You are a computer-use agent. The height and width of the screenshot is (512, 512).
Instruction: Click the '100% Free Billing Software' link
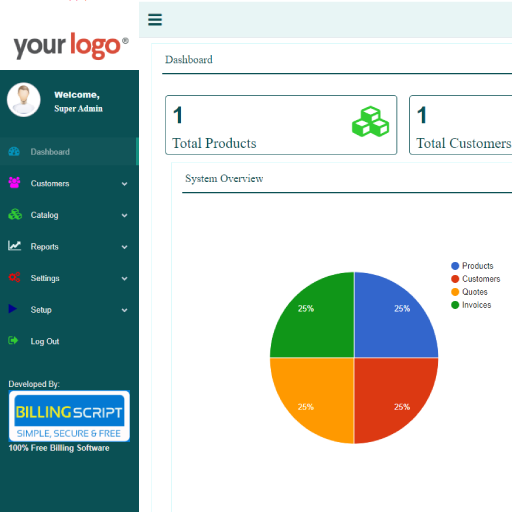[x=59, y=448]
